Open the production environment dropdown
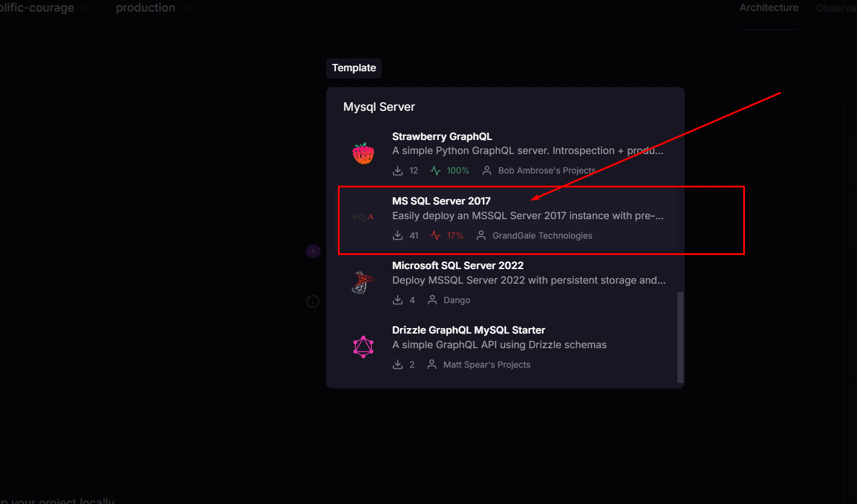 153,8
